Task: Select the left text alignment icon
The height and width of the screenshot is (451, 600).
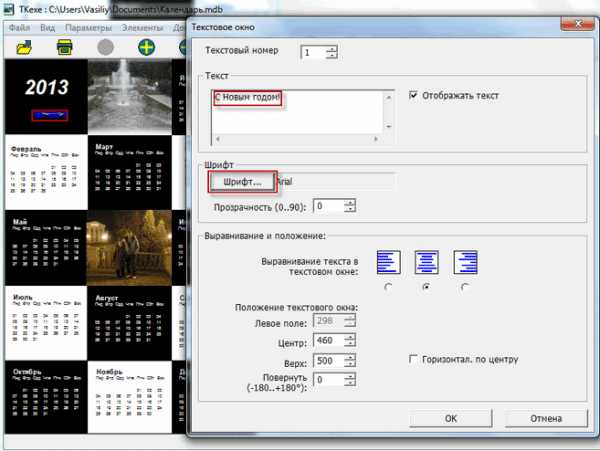Action: point(388,261)
